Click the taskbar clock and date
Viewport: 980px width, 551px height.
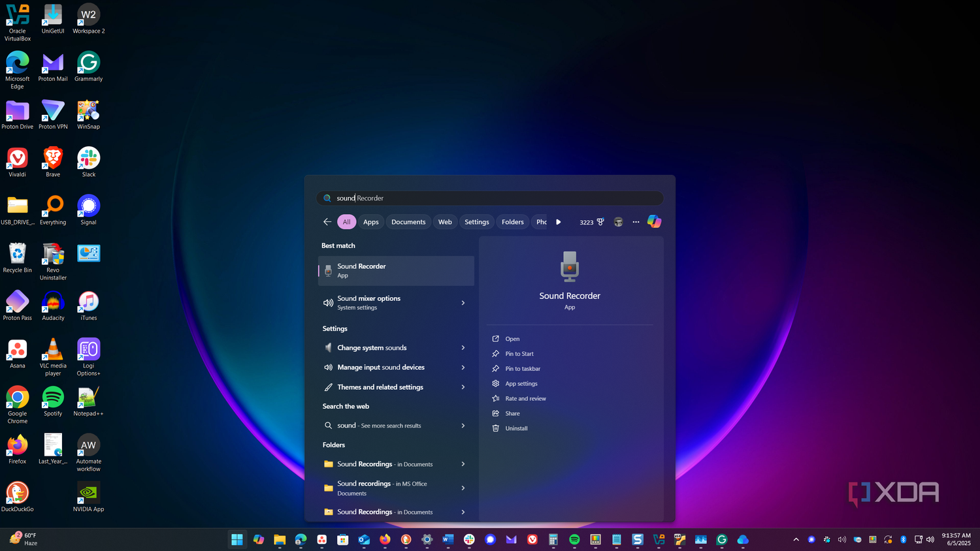(956, 539)
